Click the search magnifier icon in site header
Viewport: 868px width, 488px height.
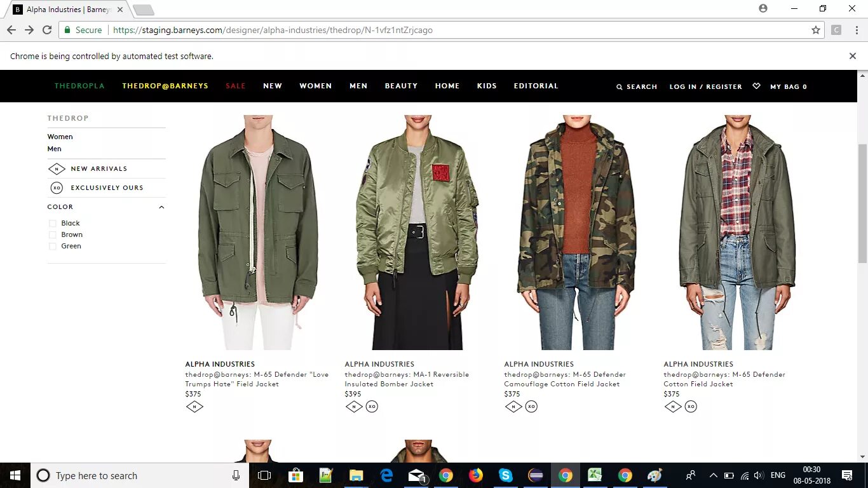pyautogui.click(x=620, y=86)
